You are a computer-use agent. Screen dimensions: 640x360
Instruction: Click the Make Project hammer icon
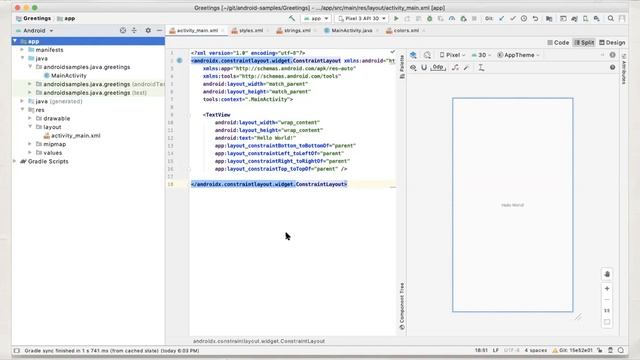(292, 18)
